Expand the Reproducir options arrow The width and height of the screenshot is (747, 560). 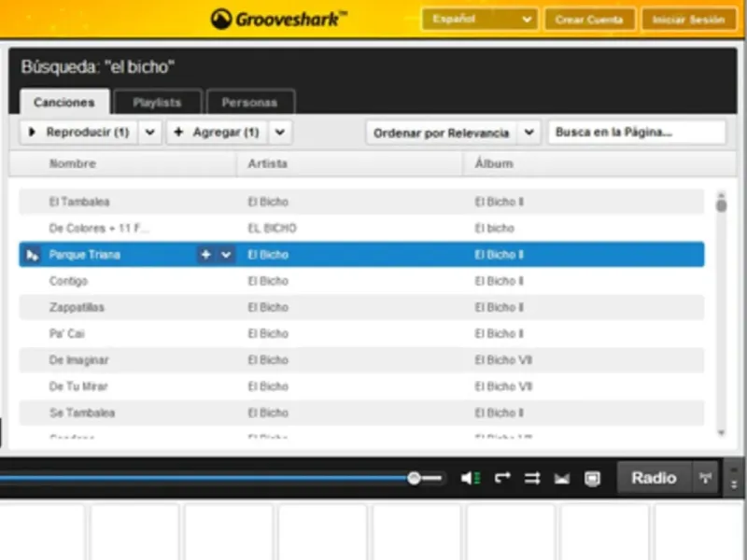tap(150, 132)
